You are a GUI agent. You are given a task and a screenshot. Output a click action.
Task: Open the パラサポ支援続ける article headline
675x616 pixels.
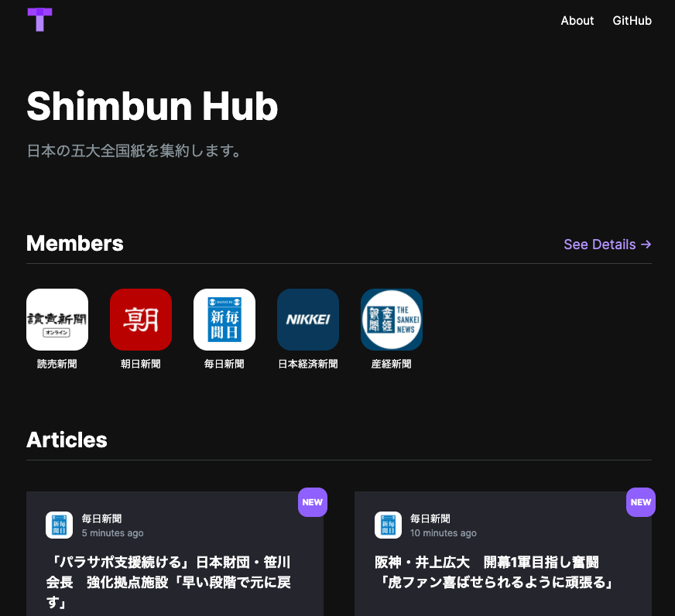point(169,582)
